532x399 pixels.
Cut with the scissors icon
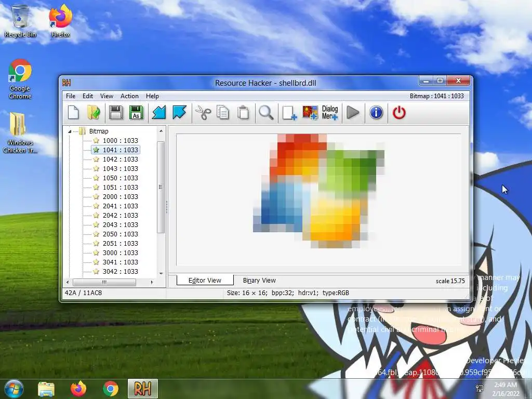click(203, 113)
